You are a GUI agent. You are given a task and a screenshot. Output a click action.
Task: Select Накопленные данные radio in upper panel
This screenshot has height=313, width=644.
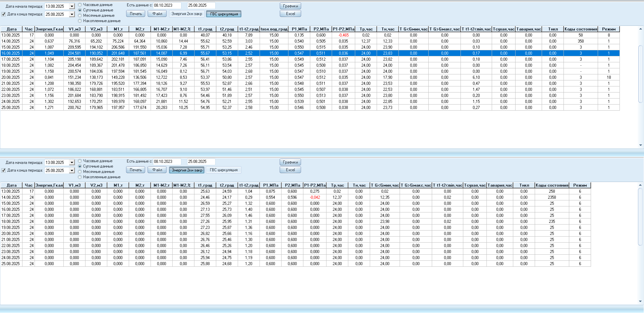80,21
